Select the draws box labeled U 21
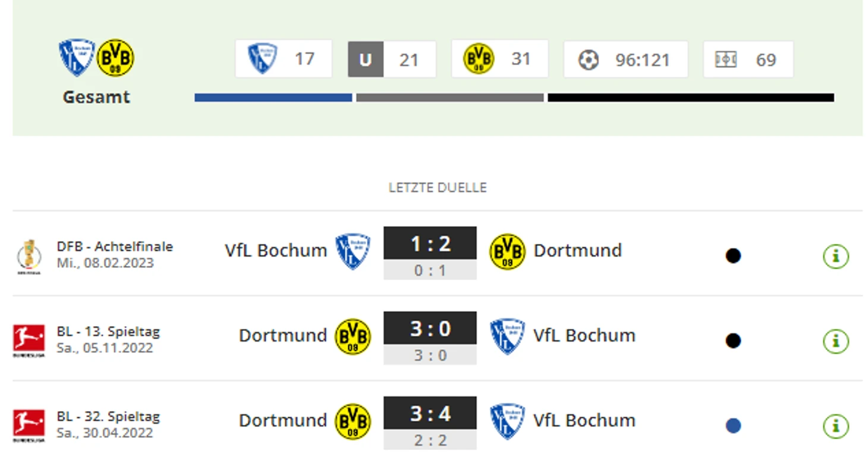The image size is (868, 463). point(392,60)
